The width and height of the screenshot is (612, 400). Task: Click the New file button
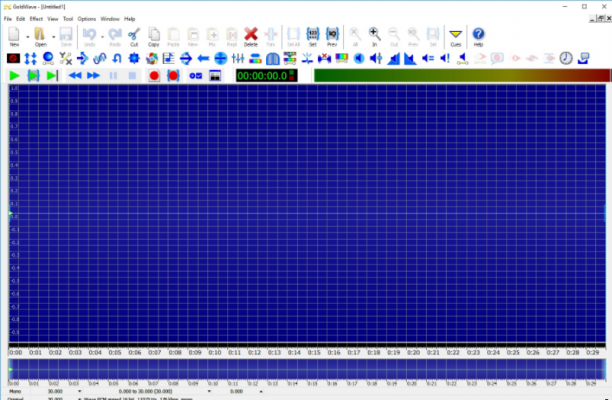[x=14, y=37]
